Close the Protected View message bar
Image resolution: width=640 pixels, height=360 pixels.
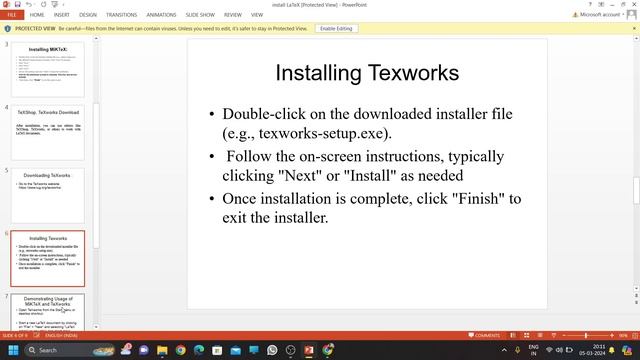[634, 29]
